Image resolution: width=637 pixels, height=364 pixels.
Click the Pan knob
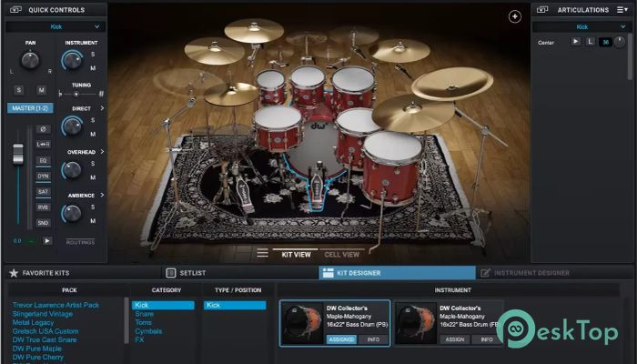[x=30, y=60]
